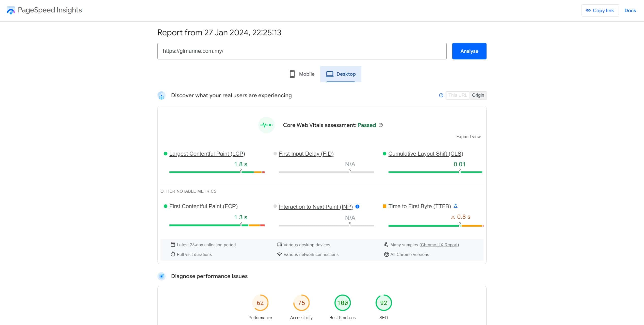Open the Chrome UX Report link
644x325 pixels.
tap(439, 245)
